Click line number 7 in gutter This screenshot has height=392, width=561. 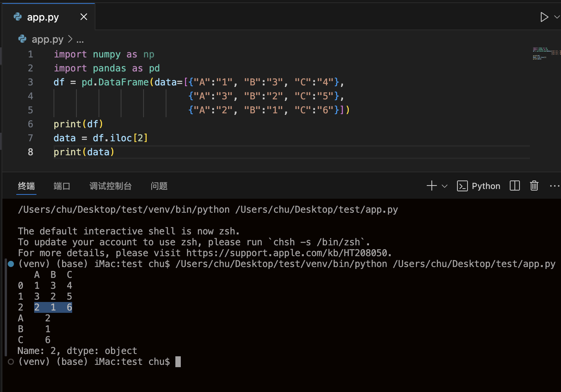30,138
